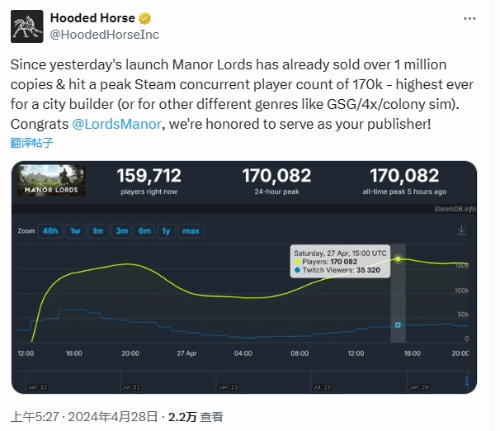Image resolution: width=500 pixels, height=431 pixels.
Task: Select the 3m zoom range
Action: [122, 231]
